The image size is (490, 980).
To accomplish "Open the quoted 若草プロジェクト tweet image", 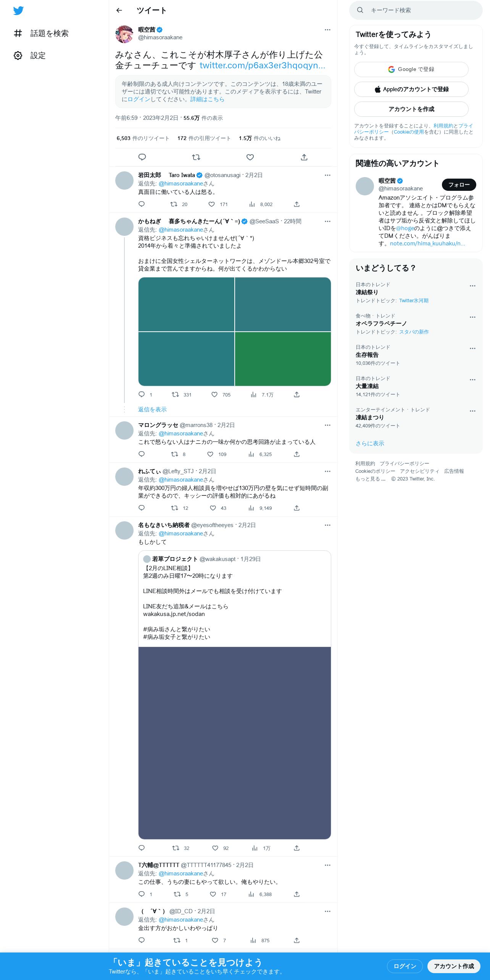I will (235, 743).
